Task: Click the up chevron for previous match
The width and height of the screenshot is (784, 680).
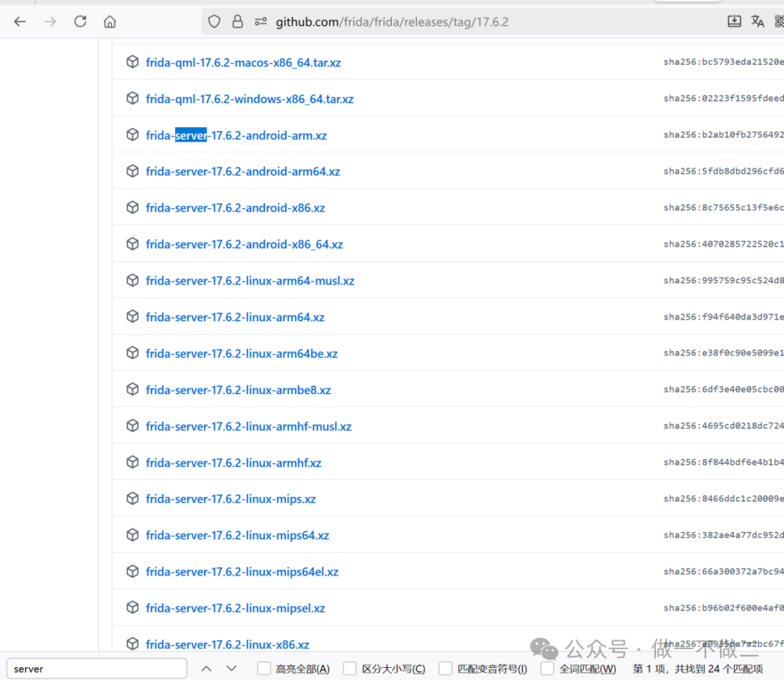Action: pyautogui.click(x=207, y=668)
